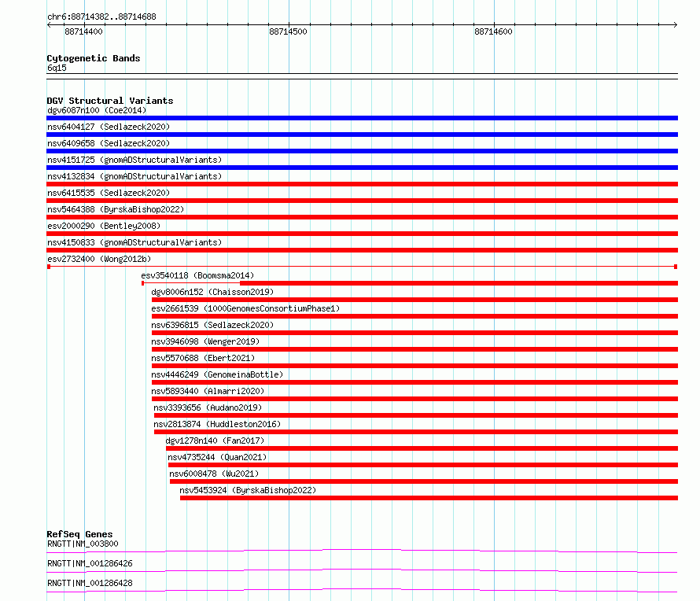Open nsv5464388 (ByrskaBishop2022) label

(x=116, y=209)
